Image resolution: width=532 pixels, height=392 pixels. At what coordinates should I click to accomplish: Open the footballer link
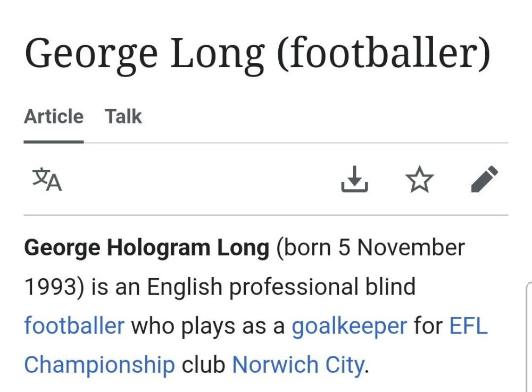coord(74,326)
